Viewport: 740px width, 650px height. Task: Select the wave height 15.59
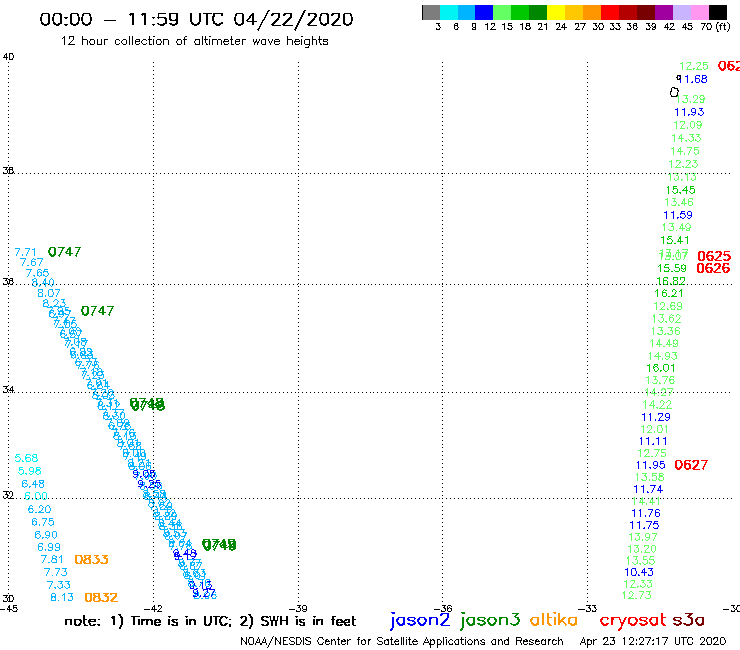point(672,268)
